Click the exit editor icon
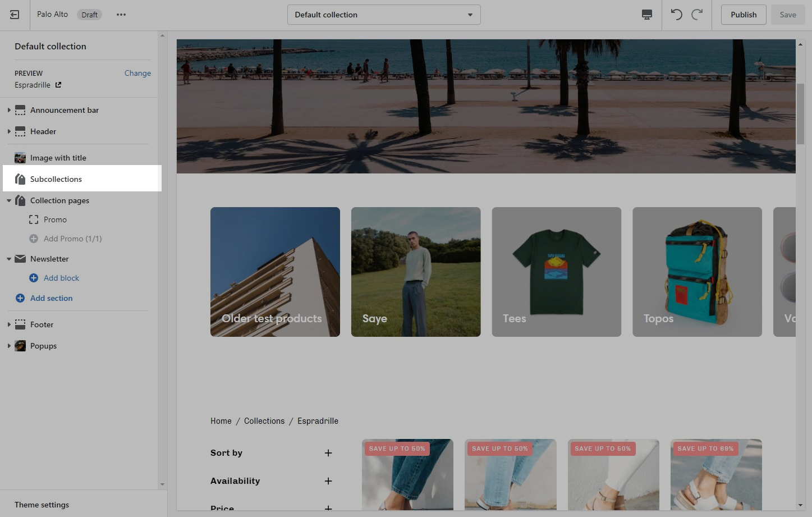This screenshot has height=517, width=812. (15, 15)
